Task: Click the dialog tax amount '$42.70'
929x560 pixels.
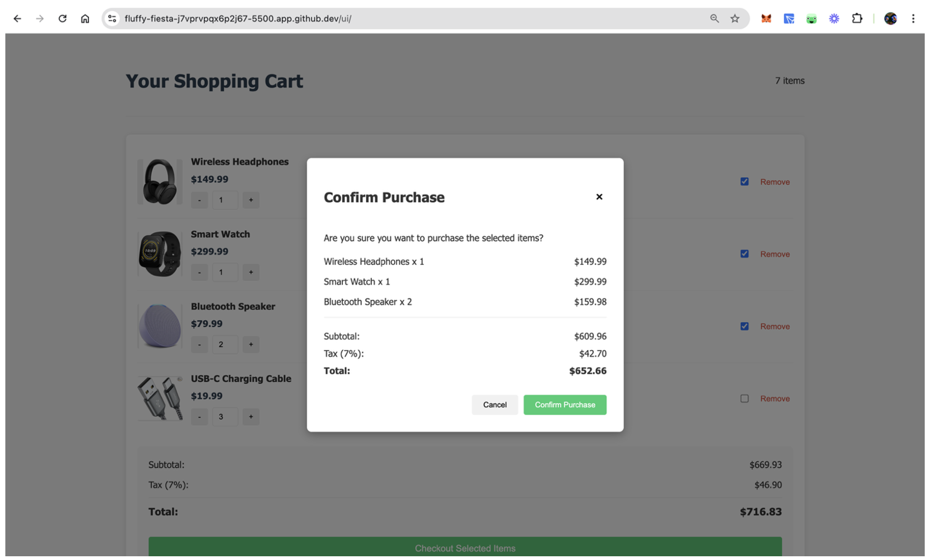Action: [593, 354]
